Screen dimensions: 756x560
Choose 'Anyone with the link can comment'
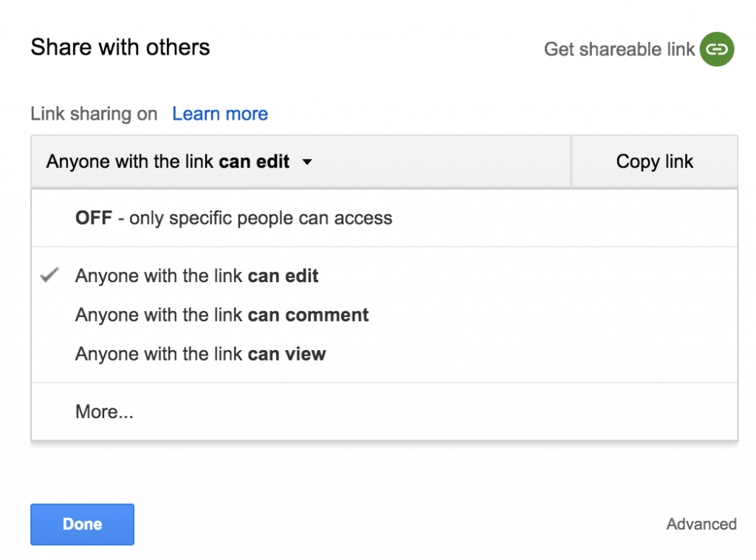tap(221, 315)
